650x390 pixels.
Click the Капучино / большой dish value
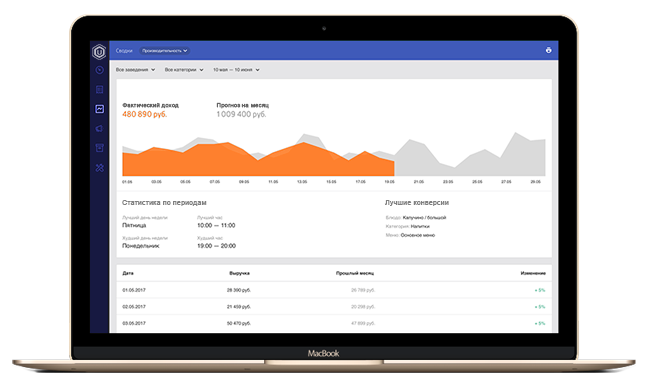(424, 218)
